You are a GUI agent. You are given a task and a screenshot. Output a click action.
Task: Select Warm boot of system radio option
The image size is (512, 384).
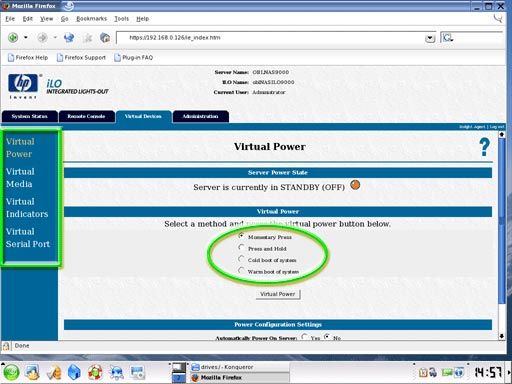point(241,271)
